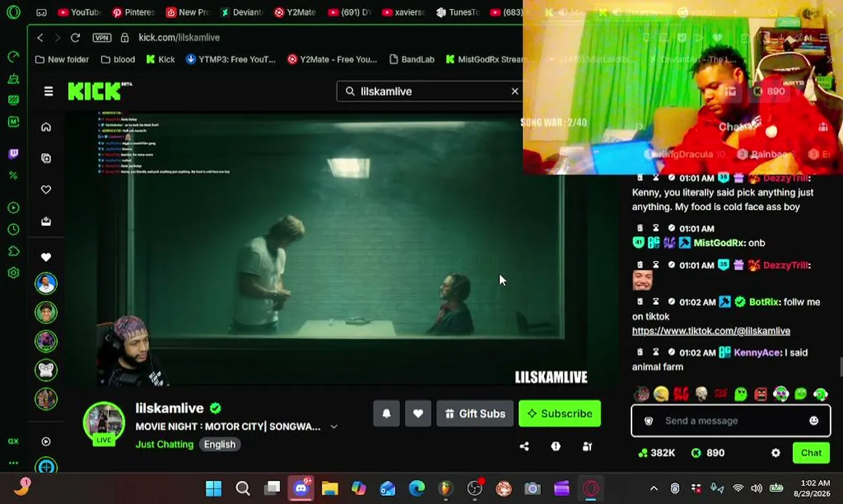Click the clip icon beside the report icon

[587, 447]
